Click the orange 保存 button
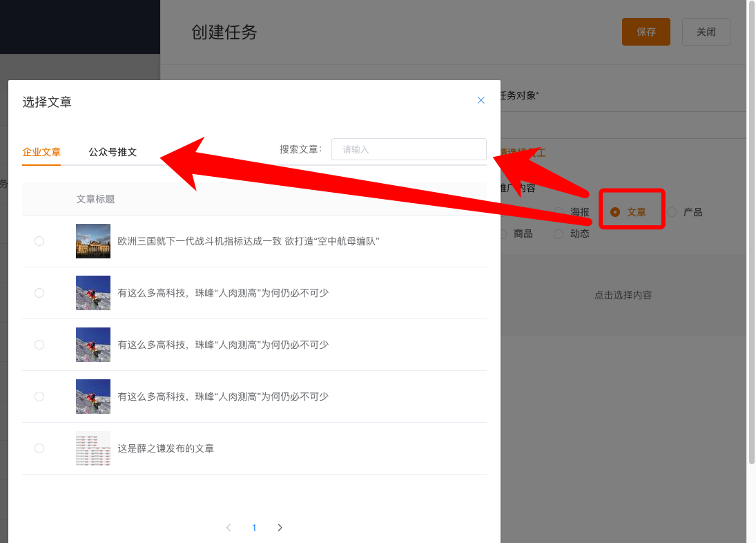Viewport: 756px width, 543px height. [646, 32]
